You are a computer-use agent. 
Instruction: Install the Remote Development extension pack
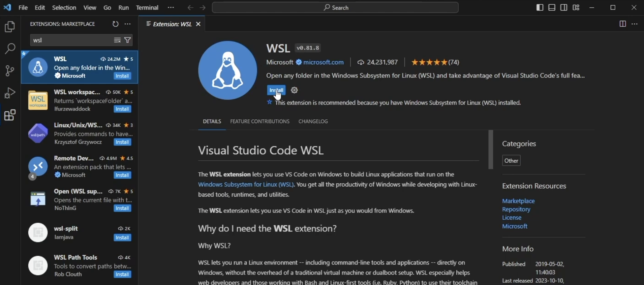(x=122, y=175)
